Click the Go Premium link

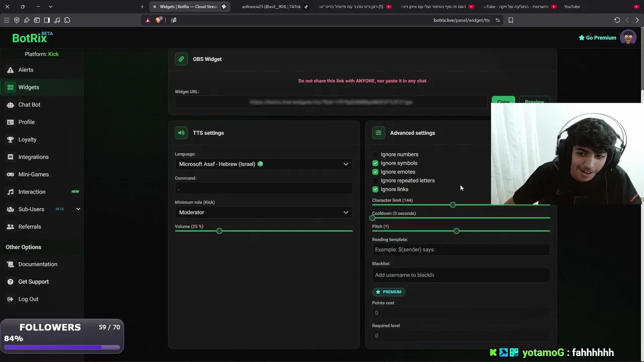point(597,38)
